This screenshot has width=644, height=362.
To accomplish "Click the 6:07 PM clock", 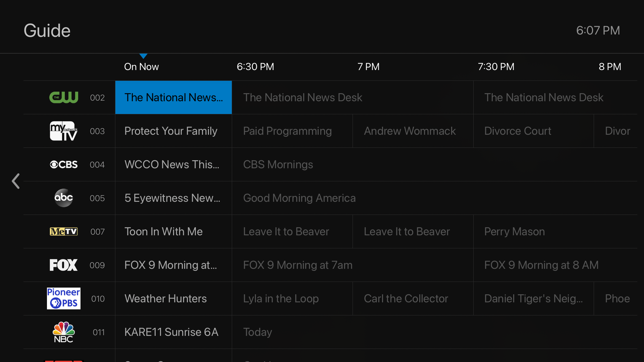I will pyautogui.click(x=598, y=31).
